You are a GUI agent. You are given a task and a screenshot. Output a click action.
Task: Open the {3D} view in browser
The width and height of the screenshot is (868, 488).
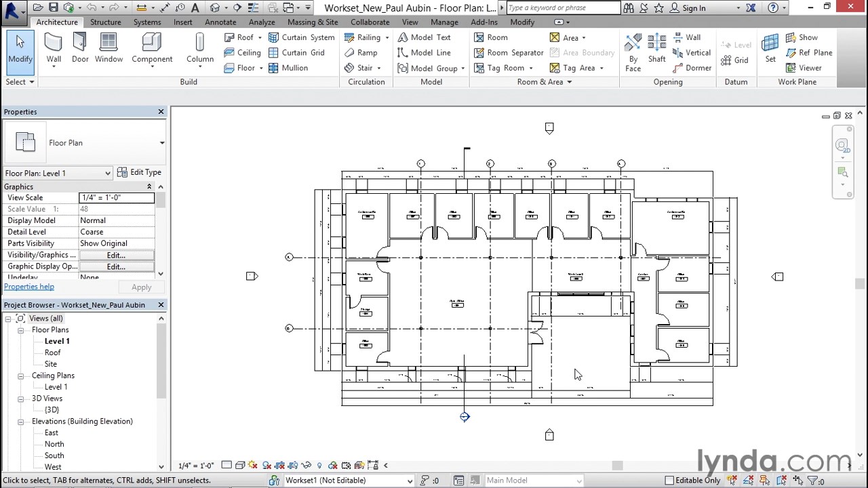tap(52, 410)
